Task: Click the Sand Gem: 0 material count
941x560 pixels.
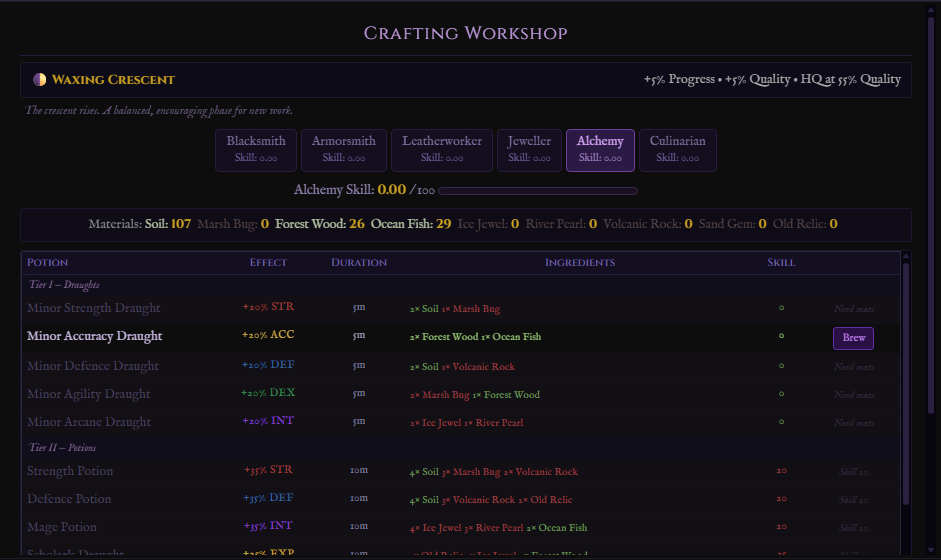Action: coord(732,224)
